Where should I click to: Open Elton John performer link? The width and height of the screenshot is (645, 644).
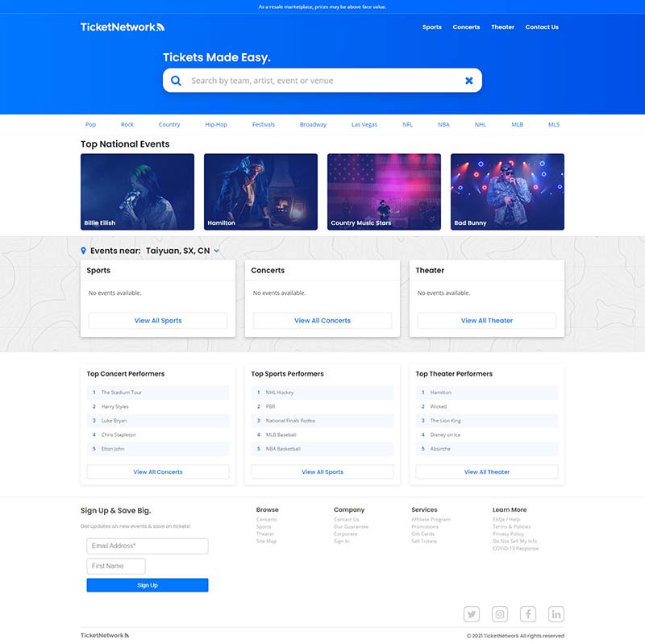[x=113, y=449]
